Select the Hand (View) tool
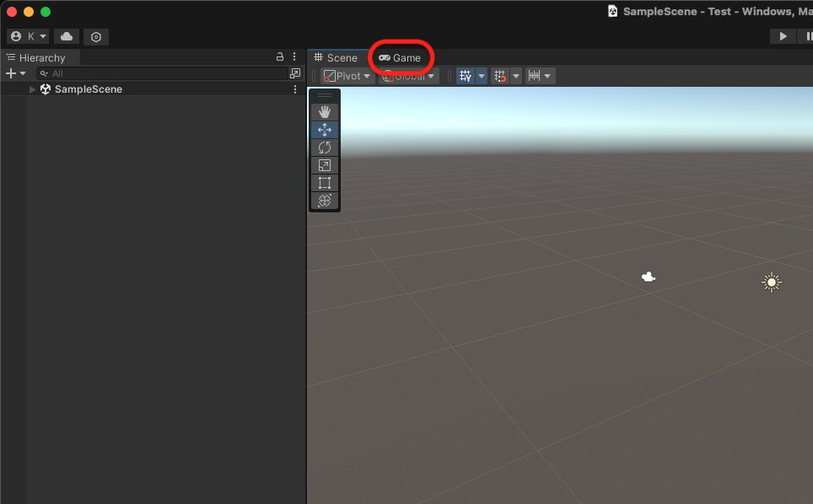The width and height of the screenshot is (813, 504). click(x=325, y=112)
